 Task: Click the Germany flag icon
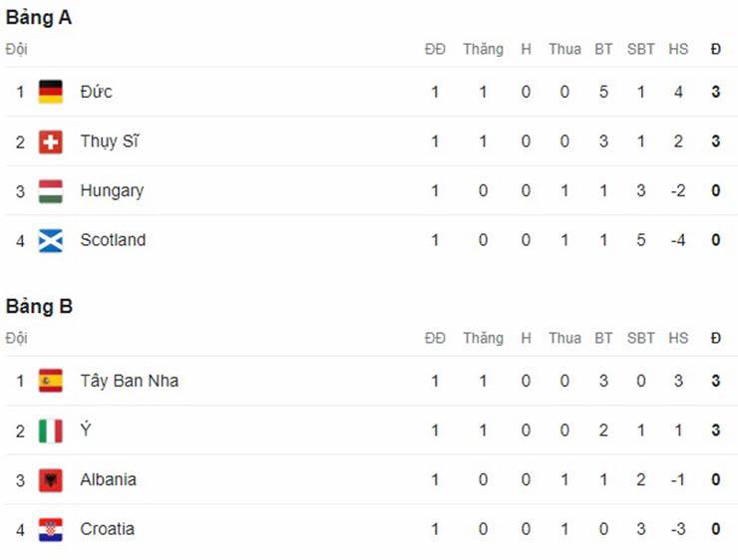point(51,93)
